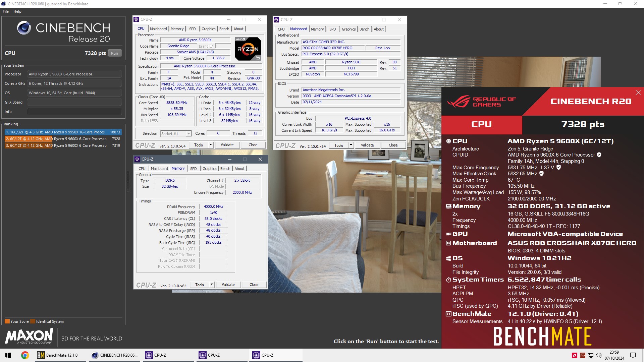The height and width of the screenshot is (362, 644).
Task: Click Close button in Mainboard CPU-Z window
Action: coord(393,145)
